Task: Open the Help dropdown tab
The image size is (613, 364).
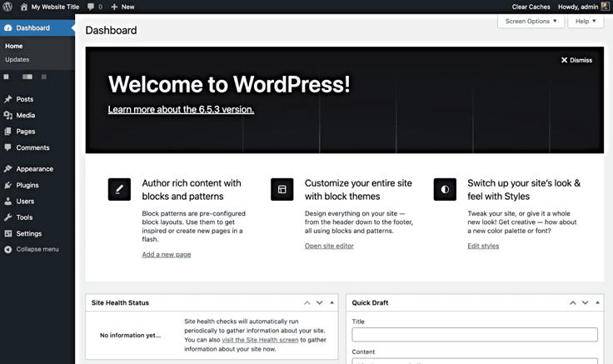Action: coord(586,21)
